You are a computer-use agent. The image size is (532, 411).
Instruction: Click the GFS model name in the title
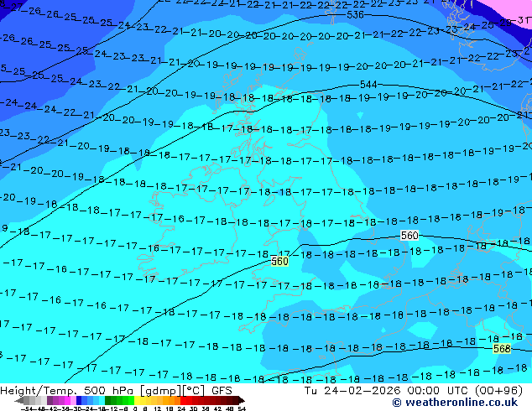(222, 391)
